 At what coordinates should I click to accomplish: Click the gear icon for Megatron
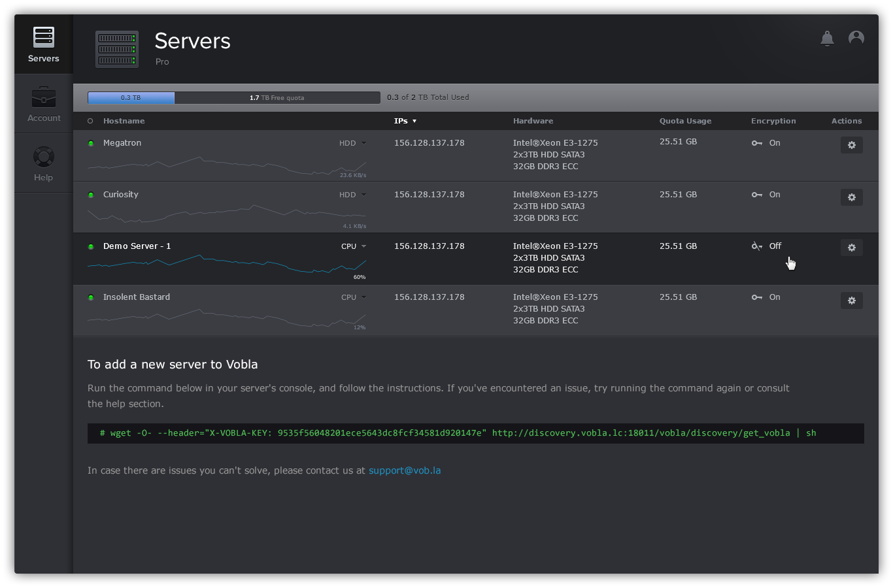pos(851,145)
